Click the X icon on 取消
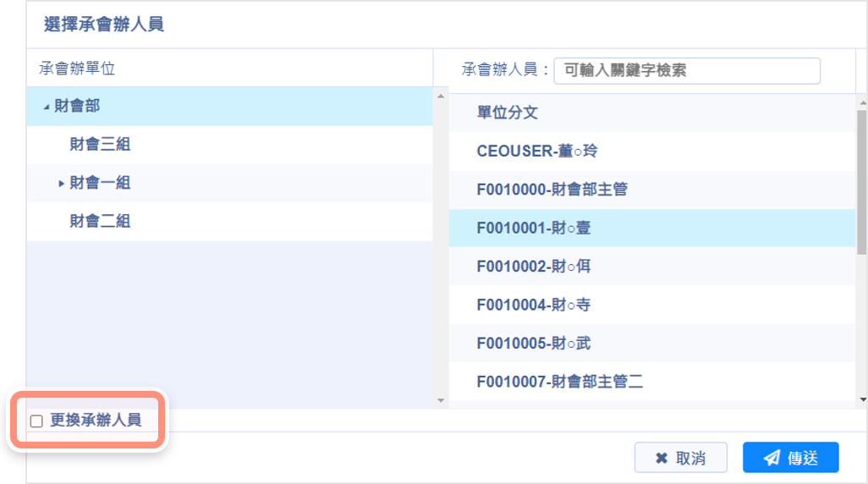 click(x=662, y=458)
